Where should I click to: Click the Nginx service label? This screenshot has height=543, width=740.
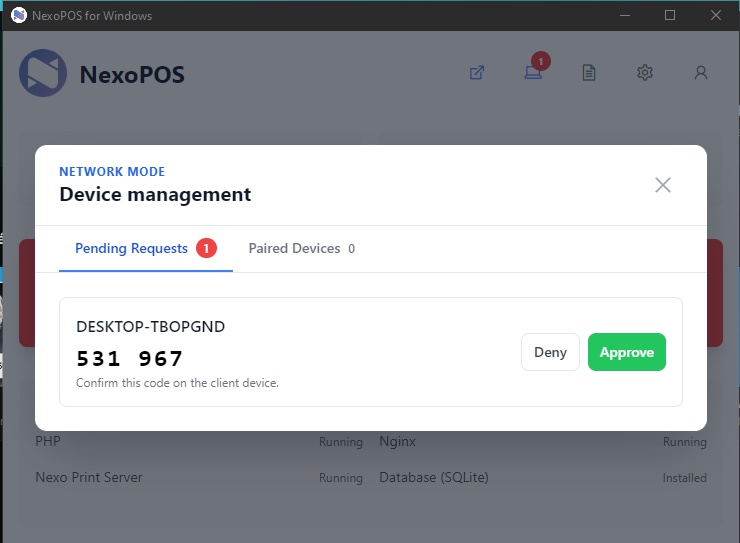(x=397, y=442)
